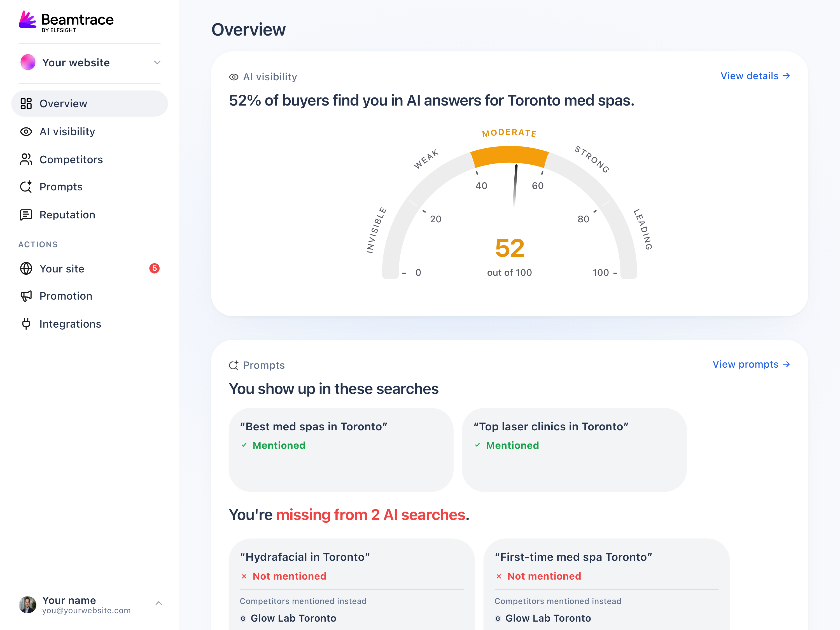This screenshot has width=840, height=630.
Task: Open the View details link
Action: point(755,76)
